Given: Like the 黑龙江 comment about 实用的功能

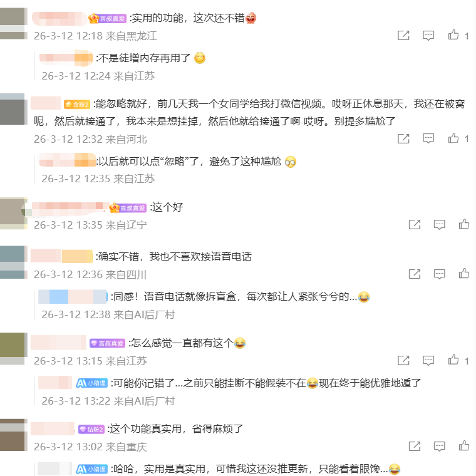Looking at the screenshot, I should click(x=453, y=35).
